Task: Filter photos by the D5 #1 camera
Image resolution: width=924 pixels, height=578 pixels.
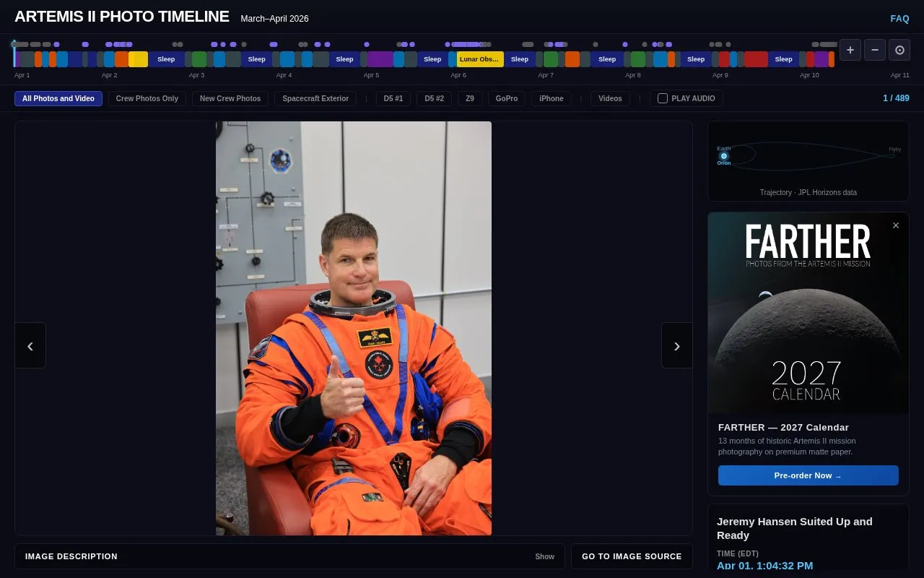Action: click(393, 98)
